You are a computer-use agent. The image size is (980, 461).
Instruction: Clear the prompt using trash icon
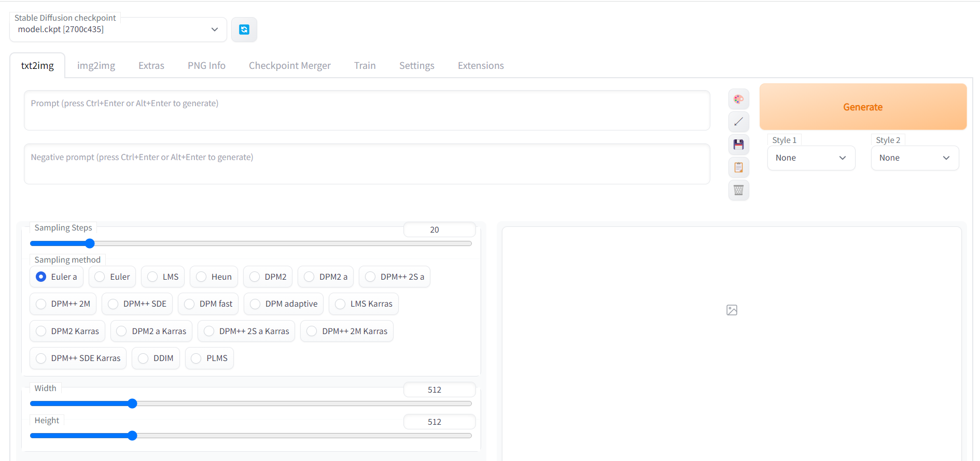739,190
